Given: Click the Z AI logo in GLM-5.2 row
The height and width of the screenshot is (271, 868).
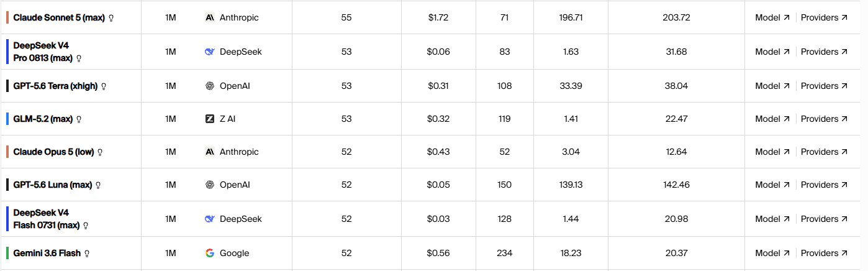Looking at the screenshot, I should tap(210, 119).
